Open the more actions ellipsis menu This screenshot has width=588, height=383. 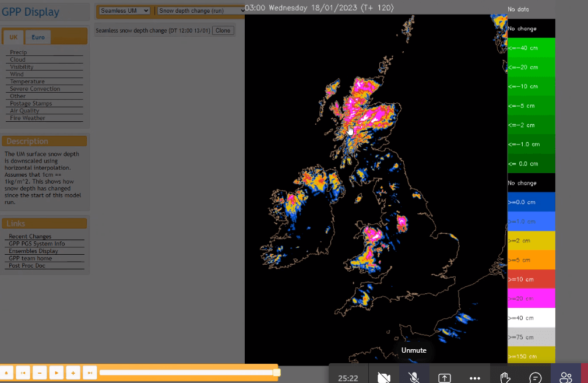(x=475, y=378)
